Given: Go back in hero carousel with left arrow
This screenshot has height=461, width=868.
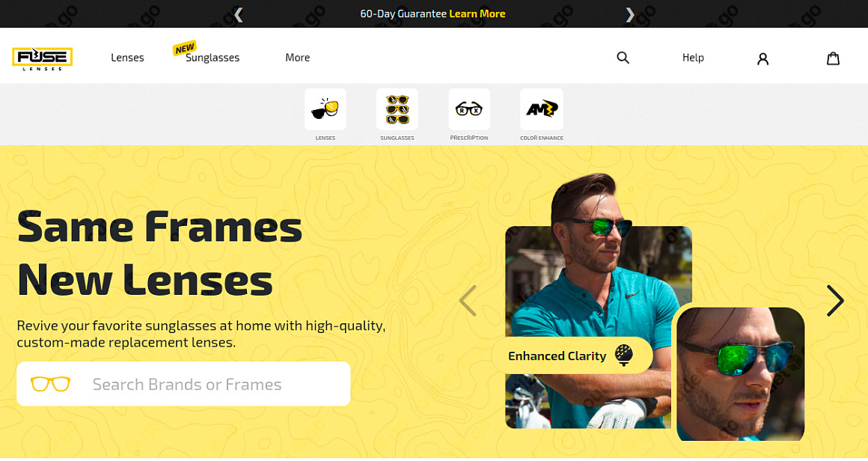Looking at the screenshot, I should click(468, 301).
